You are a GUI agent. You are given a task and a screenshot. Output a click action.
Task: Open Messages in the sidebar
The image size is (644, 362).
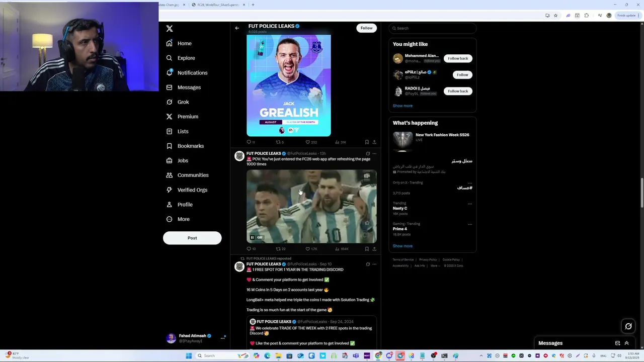coord(184,87)
